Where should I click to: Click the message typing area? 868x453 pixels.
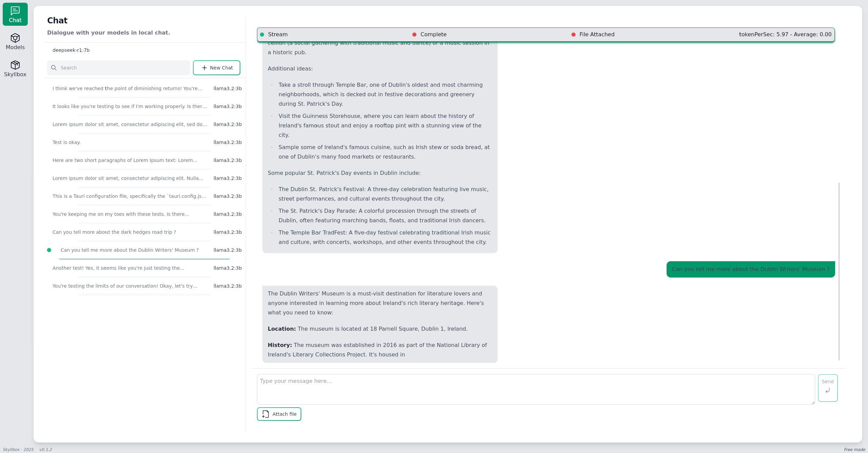(535, 389)
